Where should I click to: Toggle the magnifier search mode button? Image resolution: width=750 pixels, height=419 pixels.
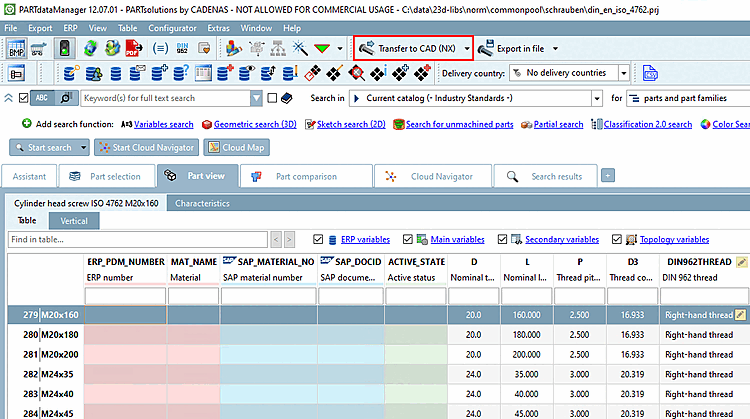pyautogui.click(x=66, y=98)
